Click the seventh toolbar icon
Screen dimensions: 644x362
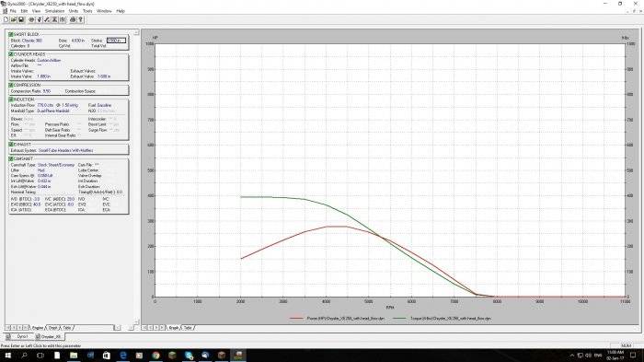pyautogui.click(x=54, y=19)
